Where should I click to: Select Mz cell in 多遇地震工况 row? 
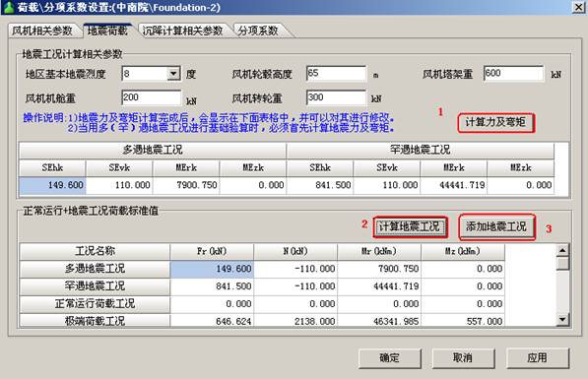pyautogui.click(x=463, y=269)
